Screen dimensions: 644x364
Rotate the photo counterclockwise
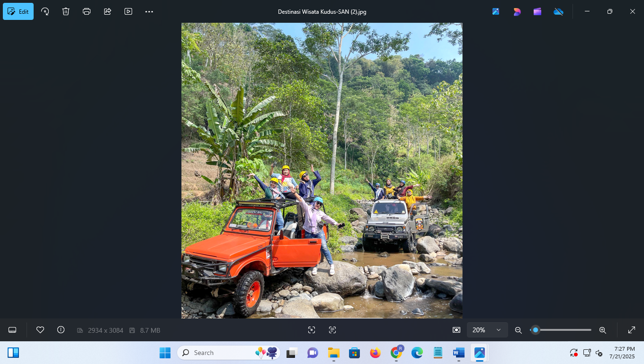point(45,11)
